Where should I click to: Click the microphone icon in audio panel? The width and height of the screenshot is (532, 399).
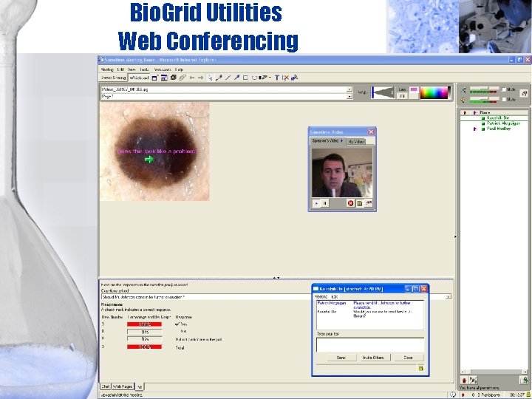pos(463,89)
